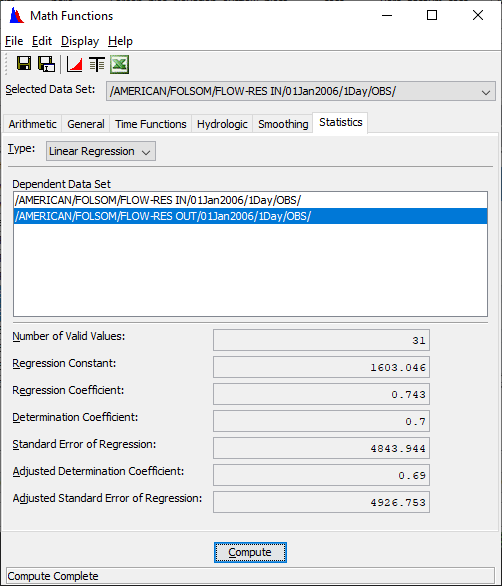Viewport: 502px width, 586px height.
Task: Open the Plot chart icon
Action: coord(74,64)
